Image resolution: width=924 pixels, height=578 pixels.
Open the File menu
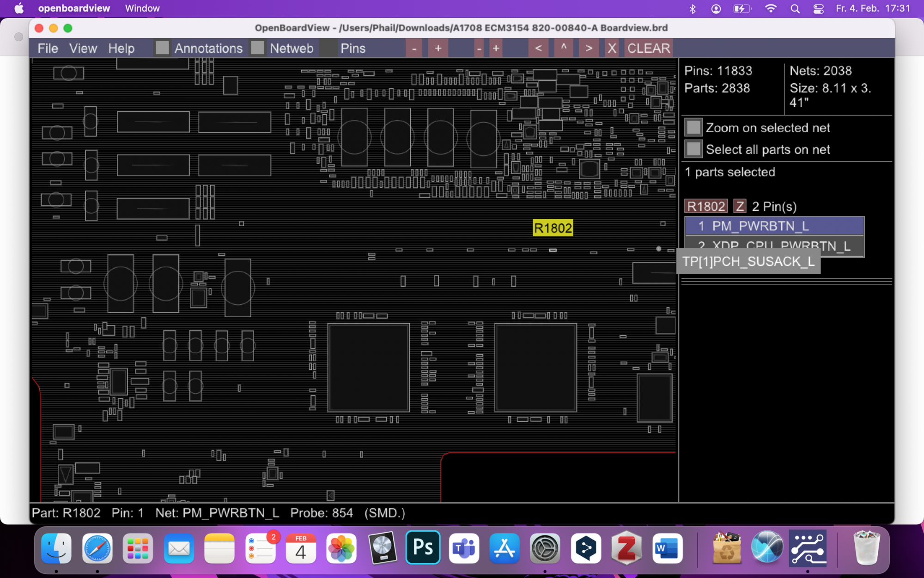(x=48, y=48)
